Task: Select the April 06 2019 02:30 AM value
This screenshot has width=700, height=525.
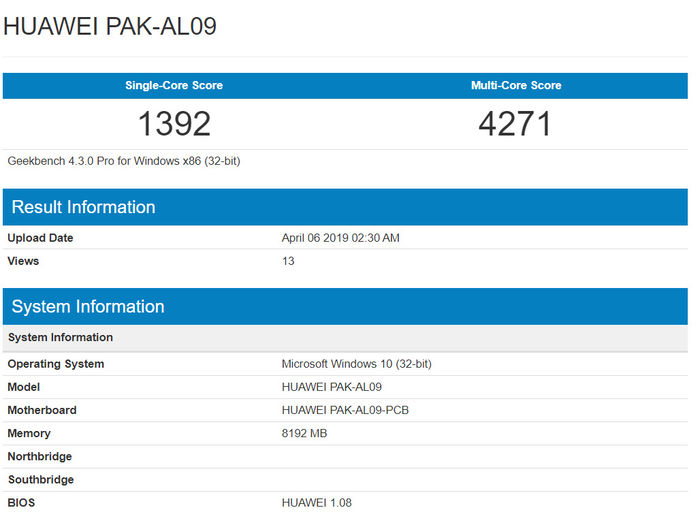Action: pos(341,238)
